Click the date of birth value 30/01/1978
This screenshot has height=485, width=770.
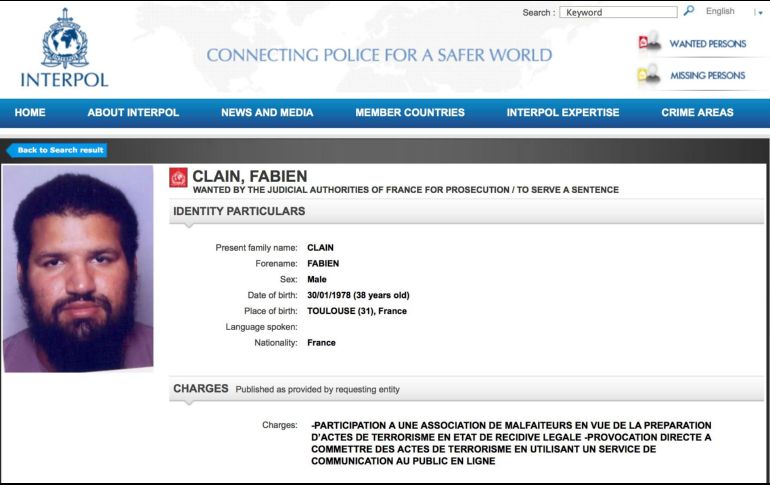[x=358, y=295]
